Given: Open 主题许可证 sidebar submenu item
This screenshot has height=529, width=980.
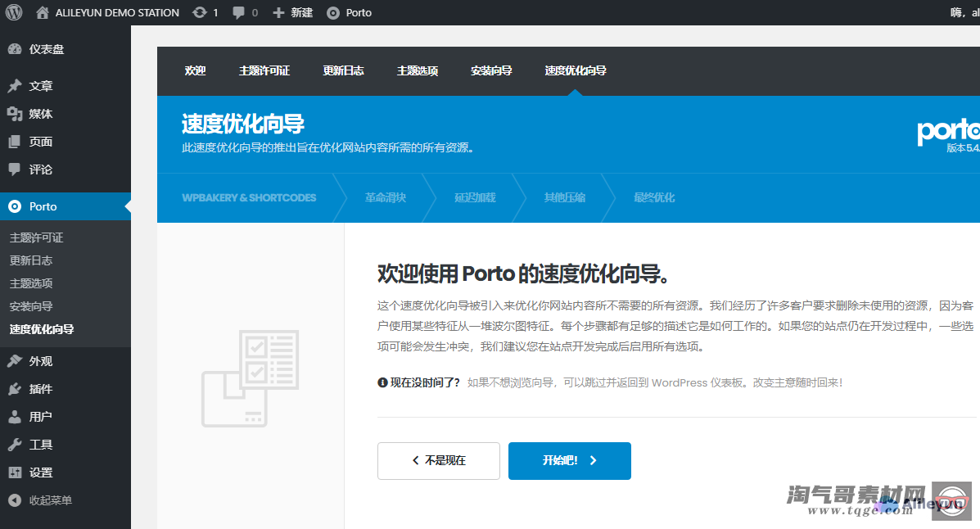Looking at the screenshot, I should [36, 237].
